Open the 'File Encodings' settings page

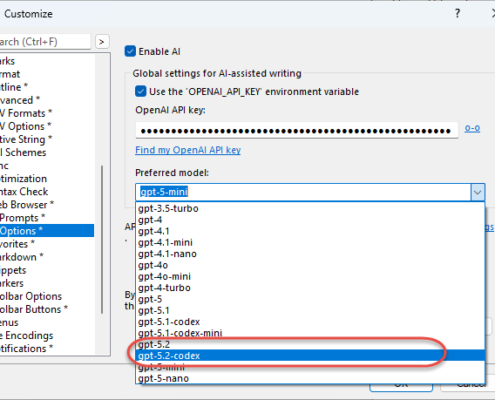(x=47, y=336)
